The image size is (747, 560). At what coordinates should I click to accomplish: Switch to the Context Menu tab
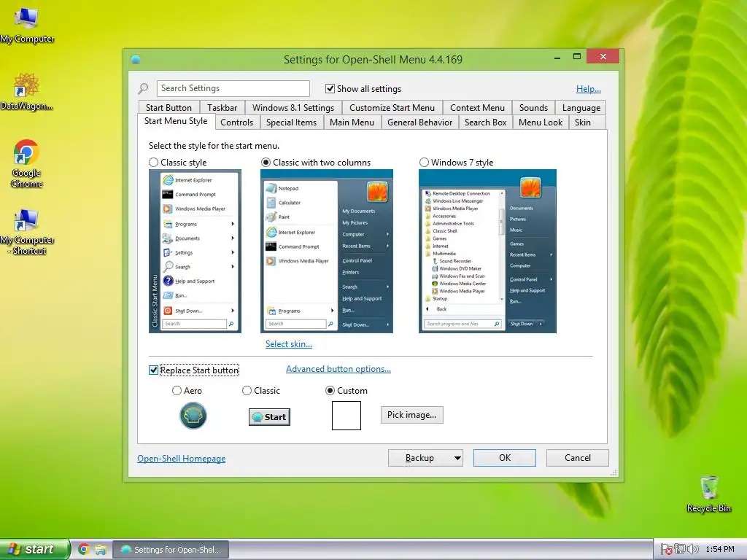click(x=477, y=108)
